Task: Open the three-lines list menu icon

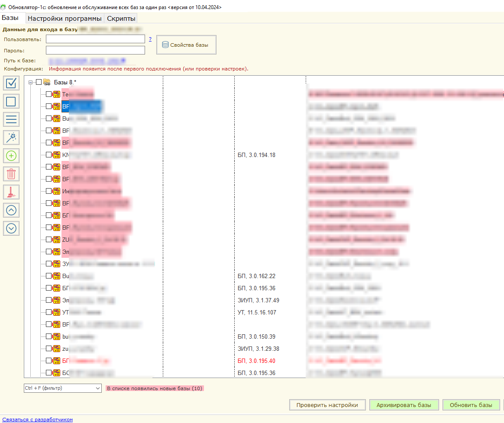Action: 11,119
